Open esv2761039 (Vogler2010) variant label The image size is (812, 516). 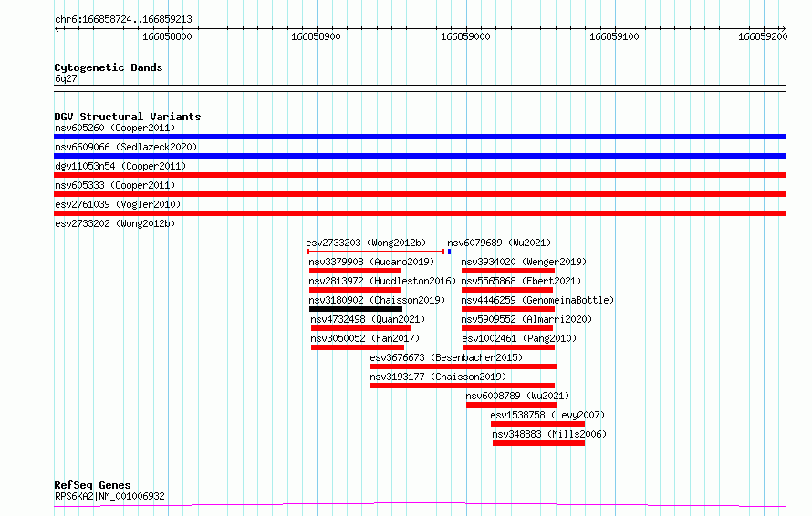click(x=118, y=204)
